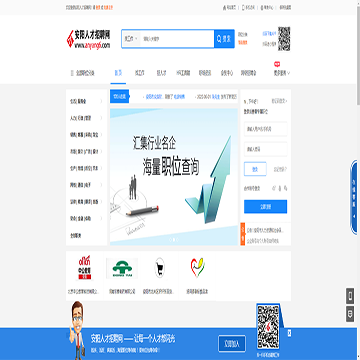
Task: Open the 职场资讯 navigation tab
Action: (205, 73)
